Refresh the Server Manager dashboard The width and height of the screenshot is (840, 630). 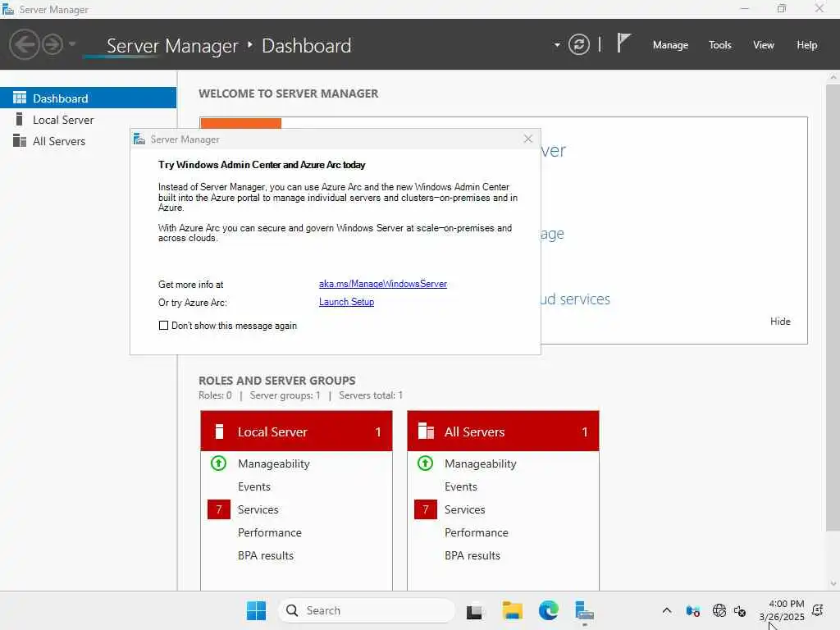pos(578,44)
